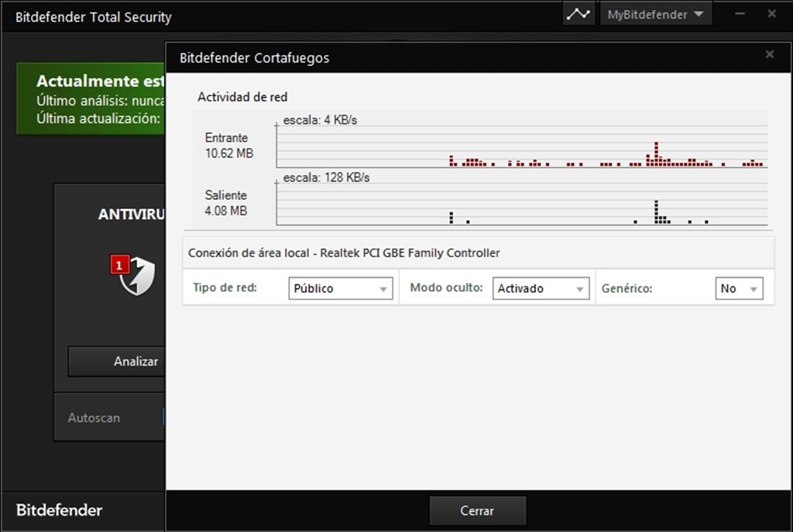
Task: Click the 'Bitdefender Total Security' window title
Action: pos(94,17)
